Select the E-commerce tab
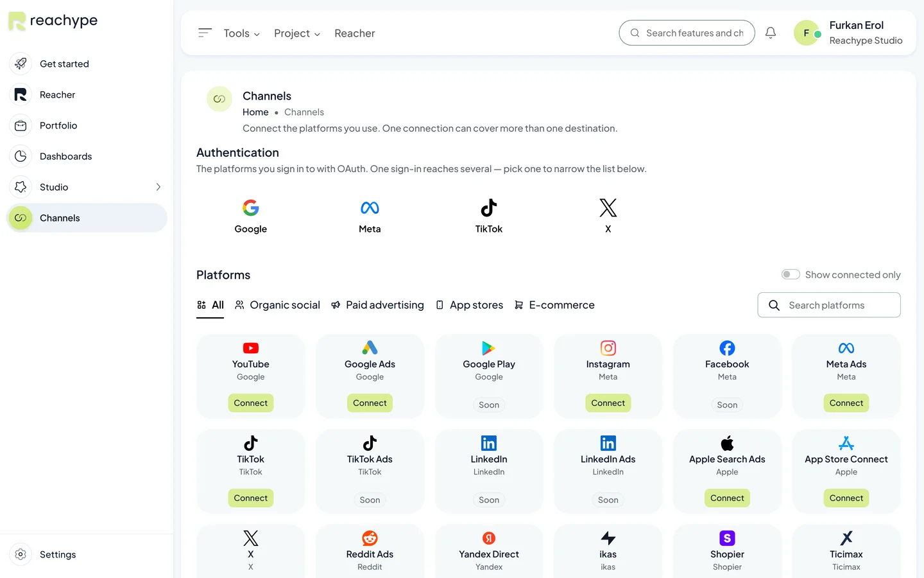 coord(554,305)
